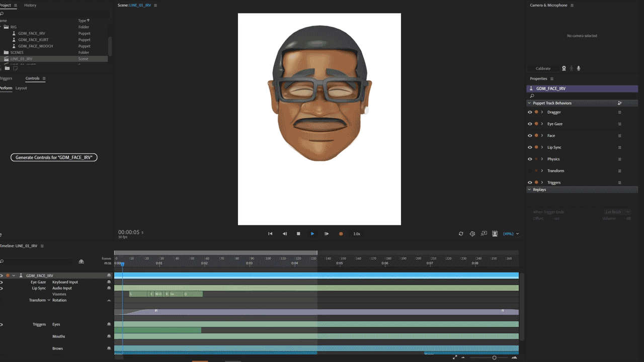Open Triggers behavior menu icon
The image size is (644, 362).
coord(619,183)
